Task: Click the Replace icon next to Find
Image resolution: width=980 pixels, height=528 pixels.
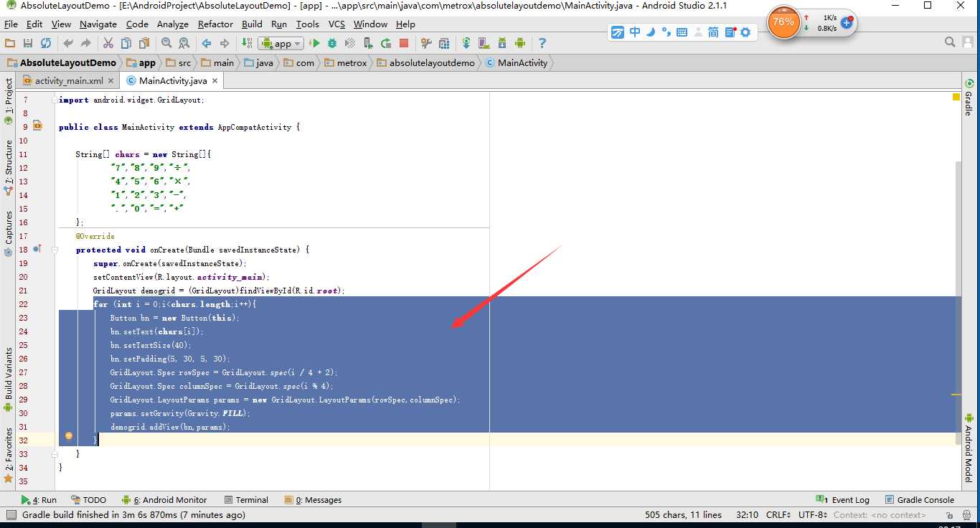Action: pos(184,43)
